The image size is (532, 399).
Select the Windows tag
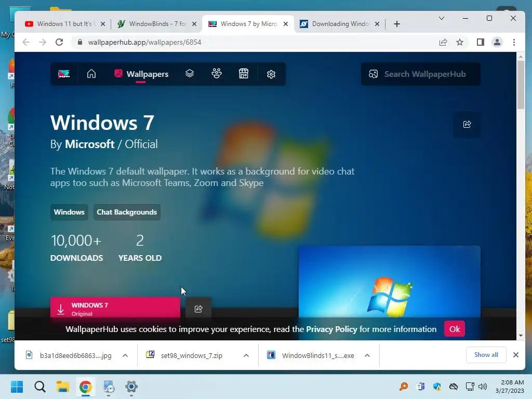[69, 212]
